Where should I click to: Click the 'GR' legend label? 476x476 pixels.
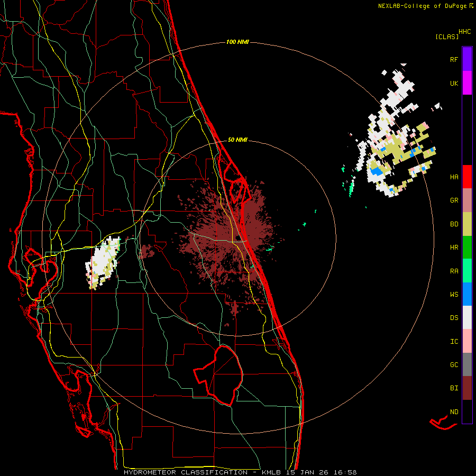(454, 200)
